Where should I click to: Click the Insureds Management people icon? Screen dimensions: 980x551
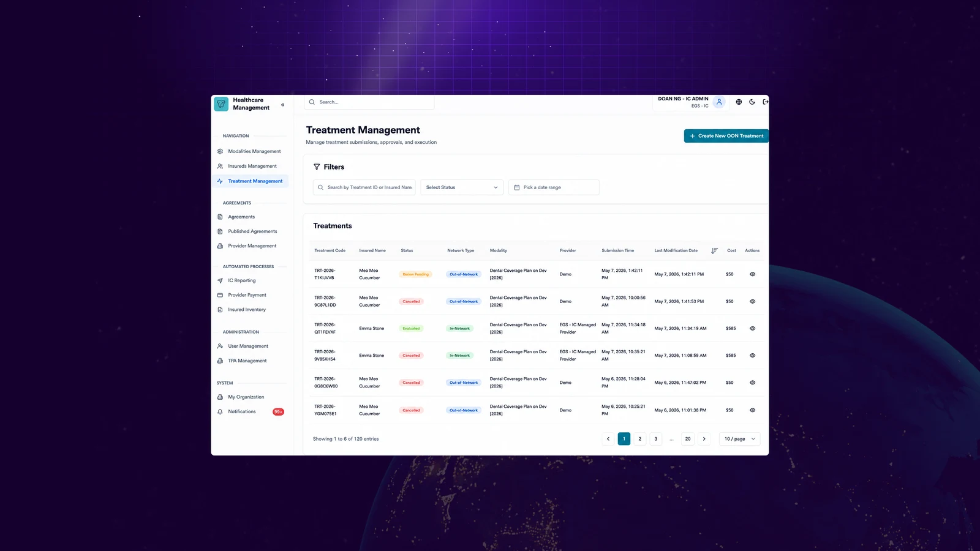click(220, 166)
